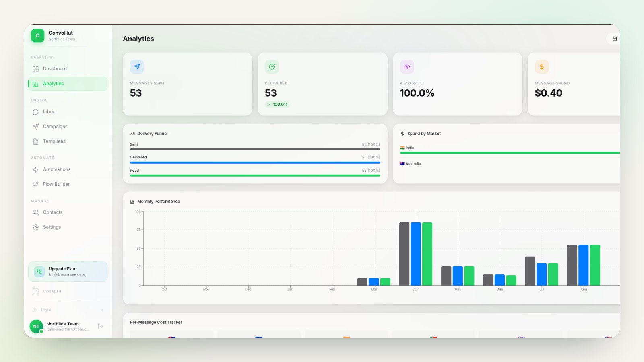This screenshot has width=644, height=362.
Task: Click the Per-Message Cost Tracker heading
Action: coord(156,322)
